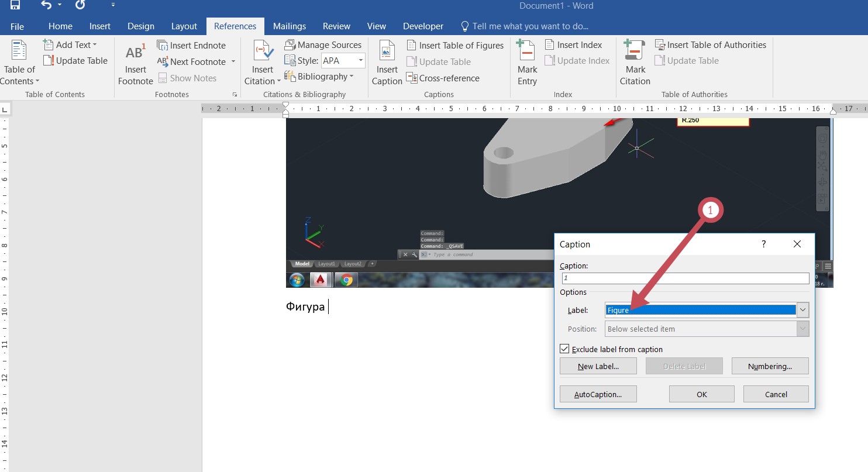Click the Mark Entry icon
Image resolution: width=868 pixels, height=472 pixels.
coord(527,51)
